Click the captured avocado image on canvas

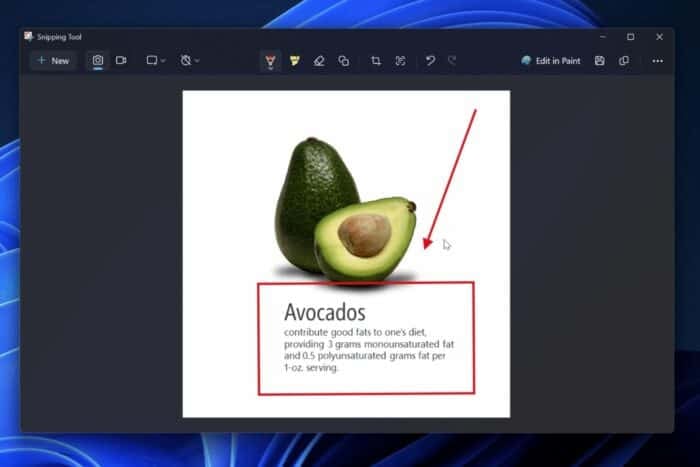point(346,254)
